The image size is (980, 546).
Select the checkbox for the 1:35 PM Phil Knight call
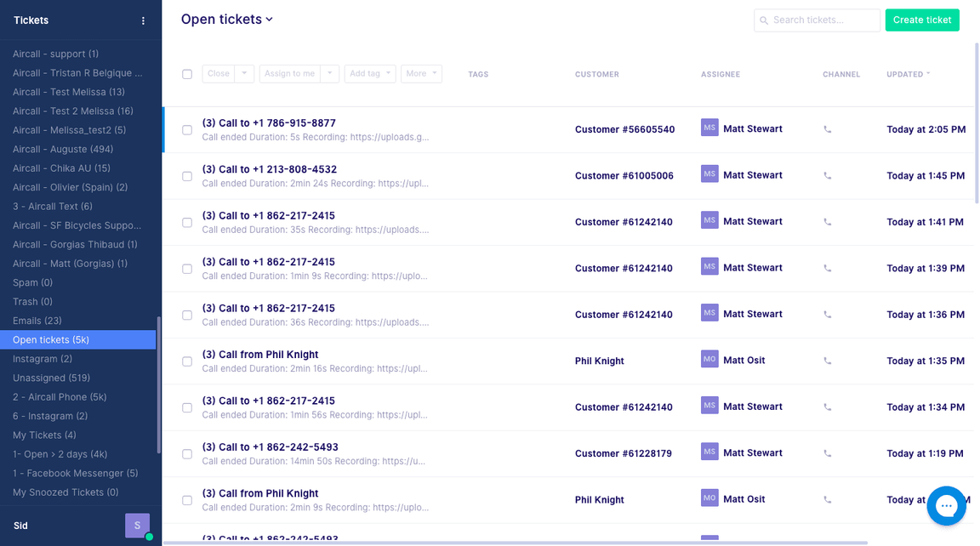click(187, 361)
